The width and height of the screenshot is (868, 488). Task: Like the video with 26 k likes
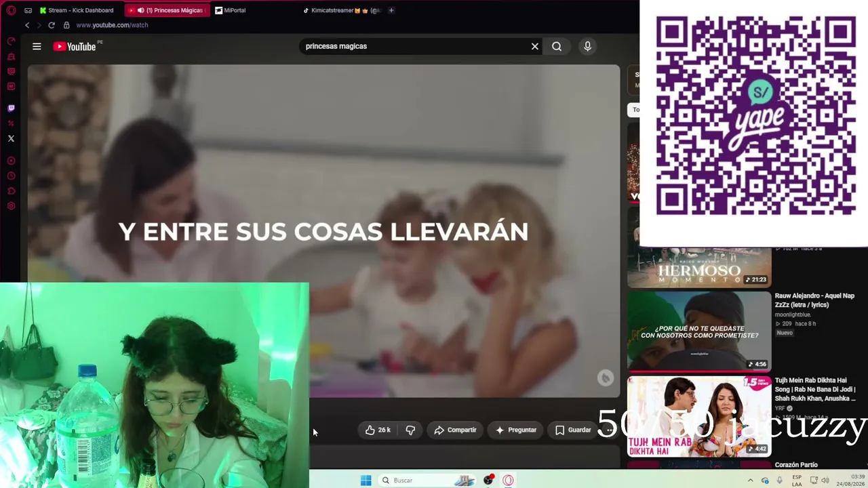point(378,430)
